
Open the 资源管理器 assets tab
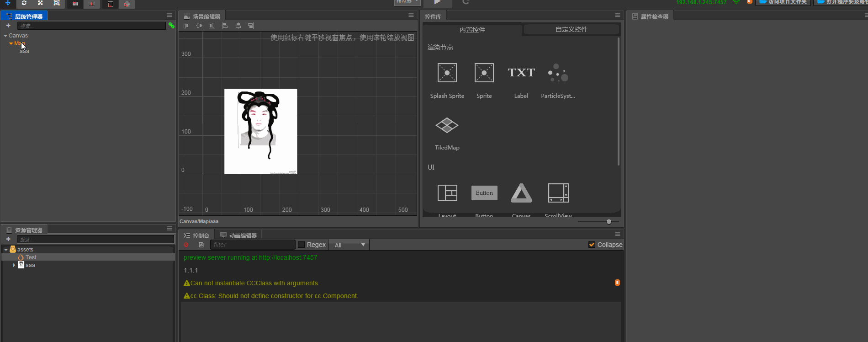click(x=25, y=230)
